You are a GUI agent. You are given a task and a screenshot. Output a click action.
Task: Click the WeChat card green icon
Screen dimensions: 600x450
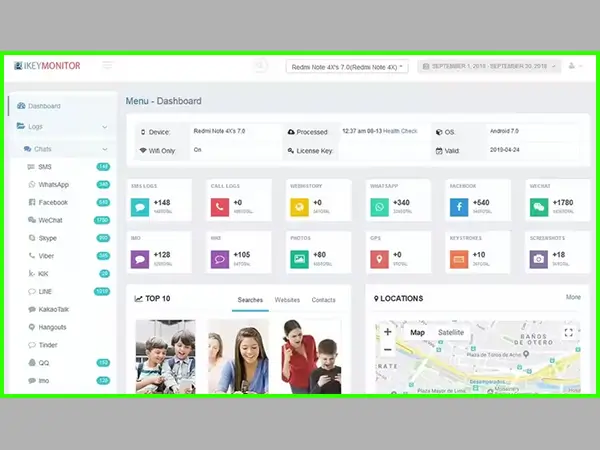pos(539,207)
